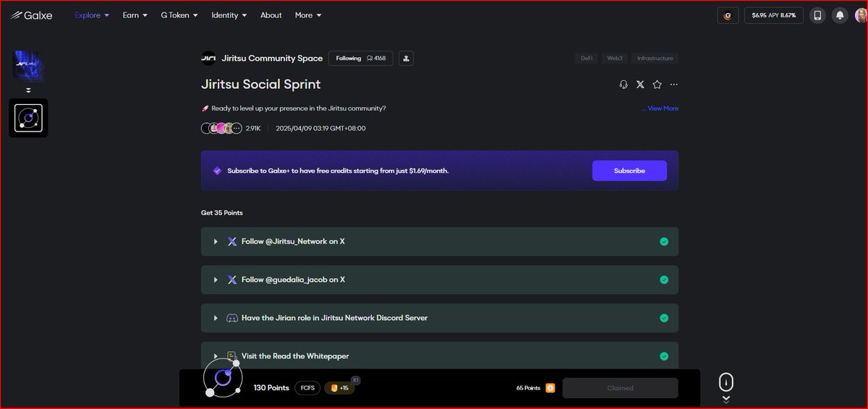
Task: Click the Subscribe button
Action: click(629, 171)
